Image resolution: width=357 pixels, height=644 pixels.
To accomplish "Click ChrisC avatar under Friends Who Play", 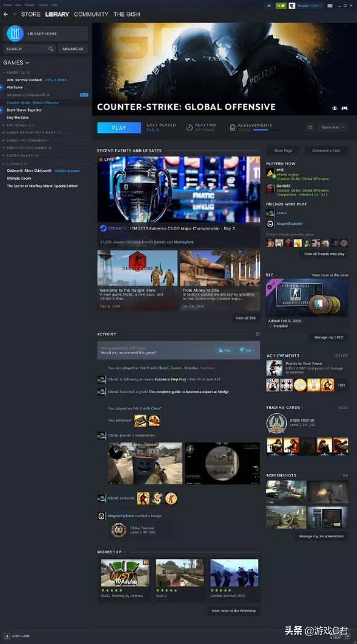I will [270, 213].
